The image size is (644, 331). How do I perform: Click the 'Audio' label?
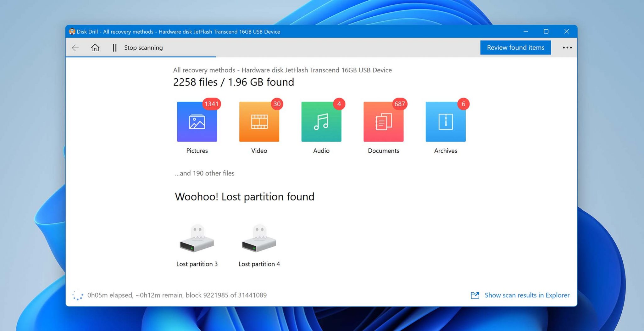321,151
